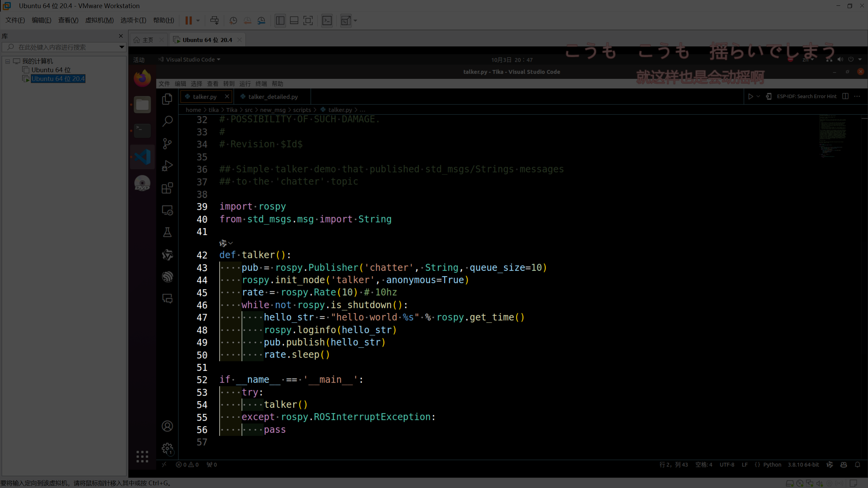868x488 pixels.
Task: Open the Search view in the activity bar
Action: (167, 121)
